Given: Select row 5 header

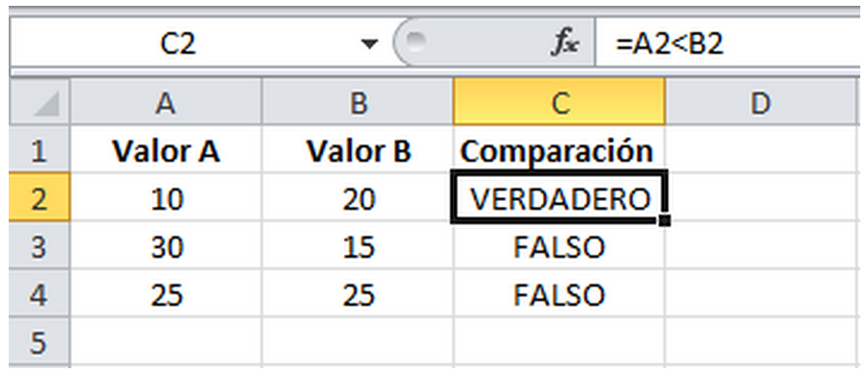Looking at the screenshot, I should [40, 341].
